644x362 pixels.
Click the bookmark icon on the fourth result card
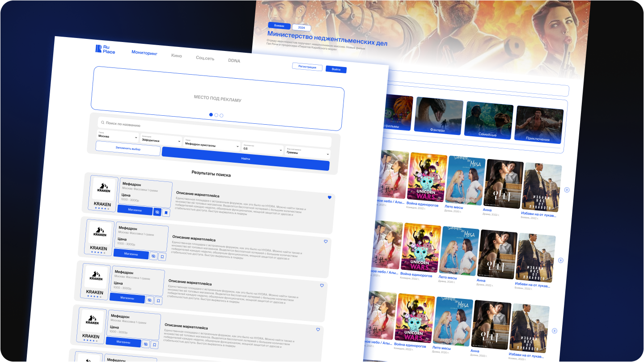pos(154,345)
